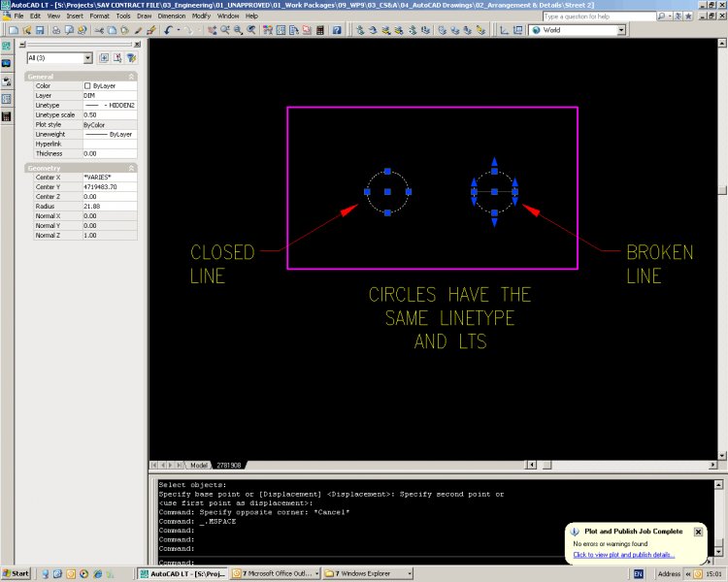
Task: Click the Start button on the taskbar
Action: coord(17,573)
